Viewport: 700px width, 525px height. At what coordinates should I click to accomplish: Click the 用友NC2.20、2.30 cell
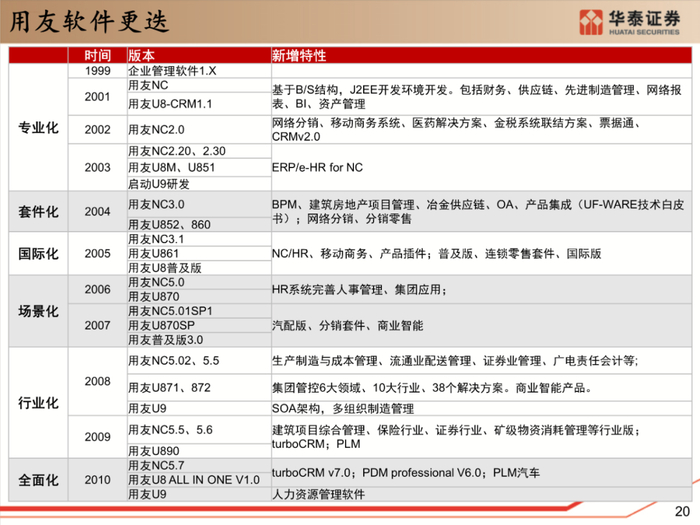[199, 151]
